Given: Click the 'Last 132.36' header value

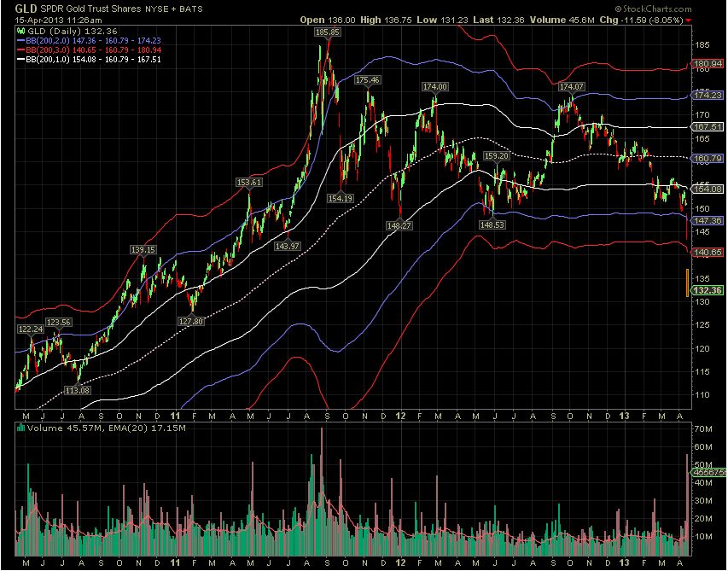Looking at the screenshot, I should point(498,20).
